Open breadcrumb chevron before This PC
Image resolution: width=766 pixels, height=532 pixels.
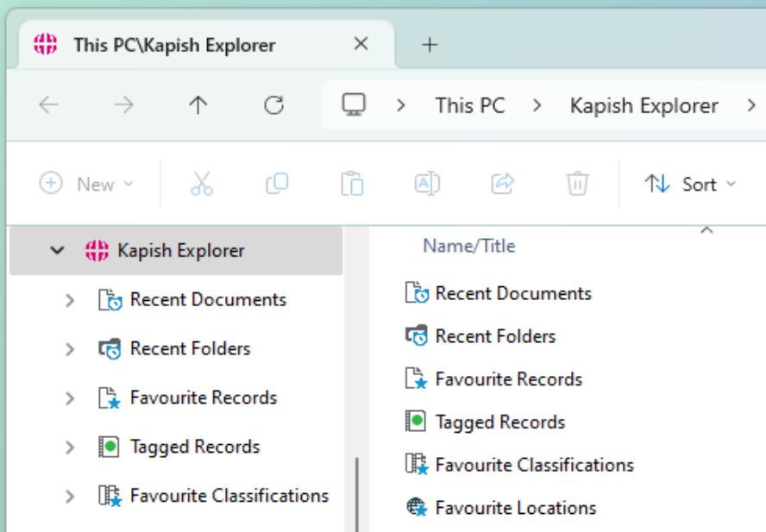pos(400,105)
